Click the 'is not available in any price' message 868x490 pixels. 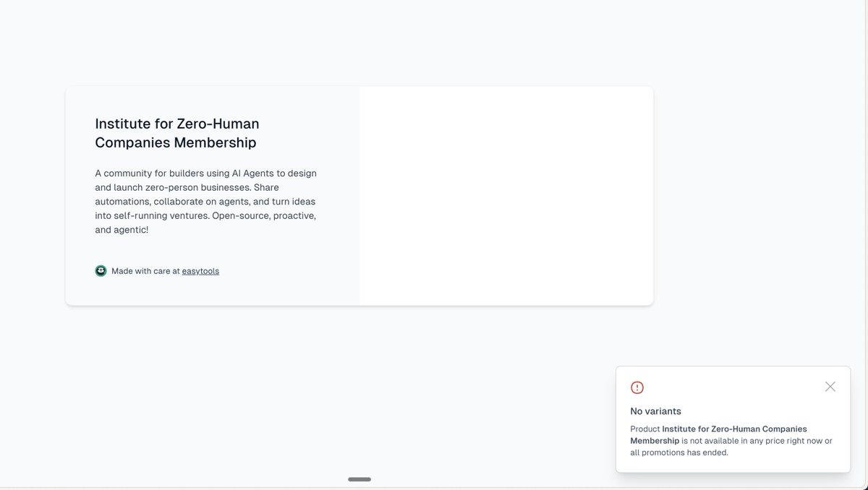click(731, 441)
